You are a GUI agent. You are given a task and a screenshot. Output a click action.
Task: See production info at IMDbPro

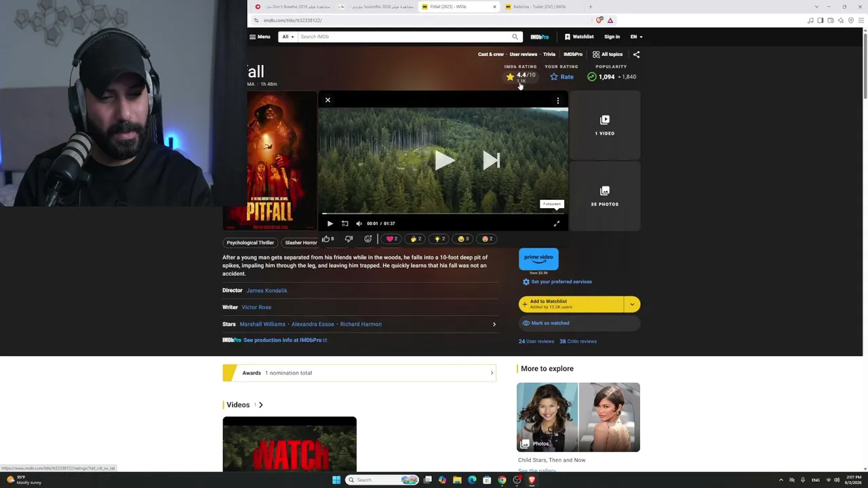pyautogui.click(x=285, y=340)
